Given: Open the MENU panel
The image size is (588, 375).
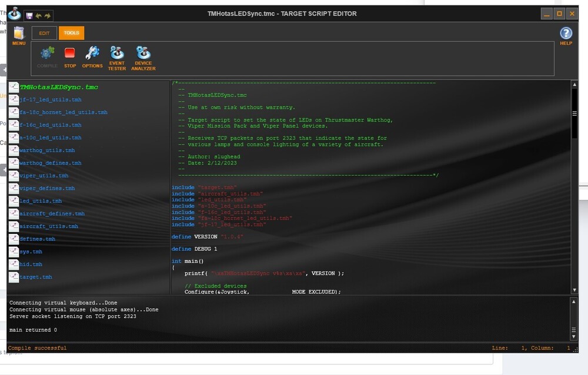Looking at the screenshot, I should click(x=18, y=35).
